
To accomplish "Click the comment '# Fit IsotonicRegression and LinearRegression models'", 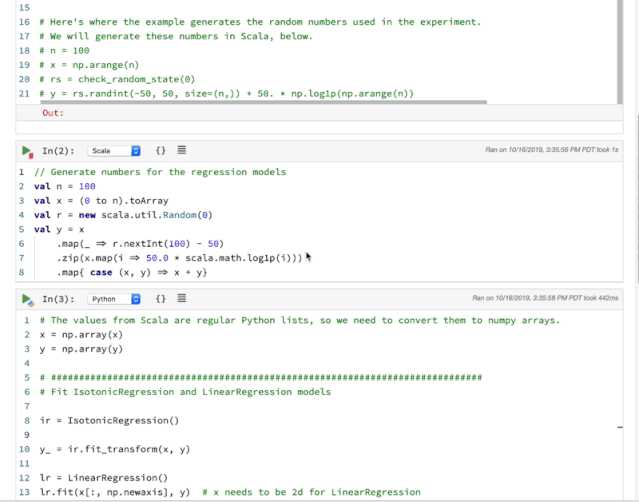I will [185, 392].
